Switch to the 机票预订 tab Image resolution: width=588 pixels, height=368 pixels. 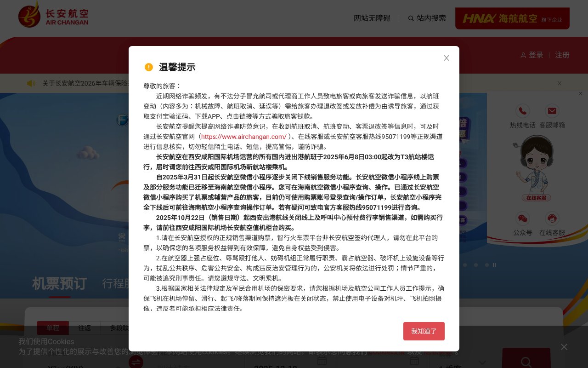[60, 284]
